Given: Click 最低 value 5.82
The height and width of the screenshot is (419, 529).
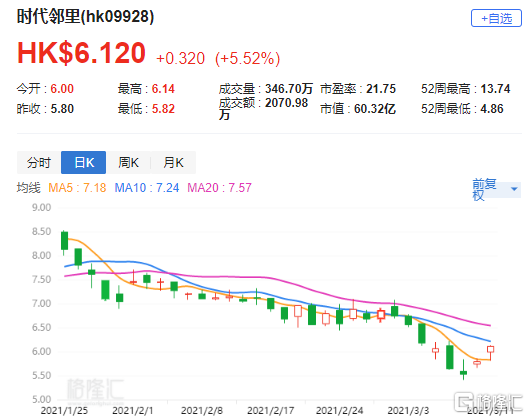Looking at the screenshot, I should click(x=163, y=109).
